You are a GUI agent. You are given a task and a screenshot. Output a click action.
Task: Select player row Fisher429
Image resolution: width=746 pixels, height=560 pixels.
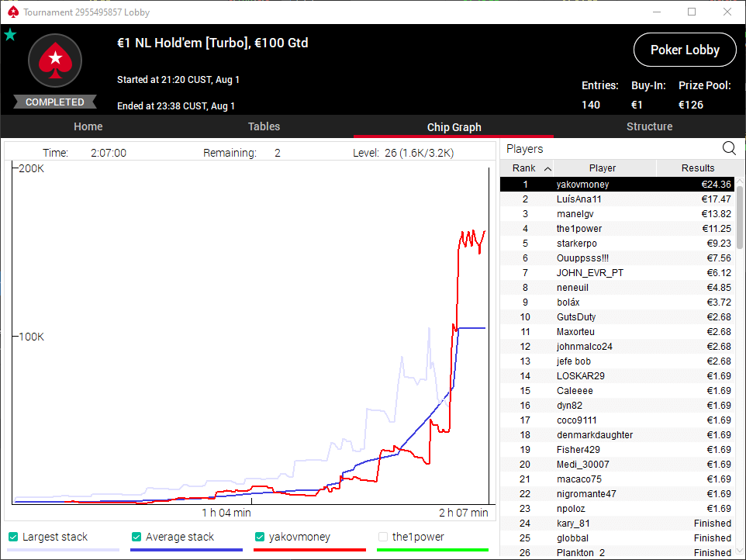click(x=617, y=450)
